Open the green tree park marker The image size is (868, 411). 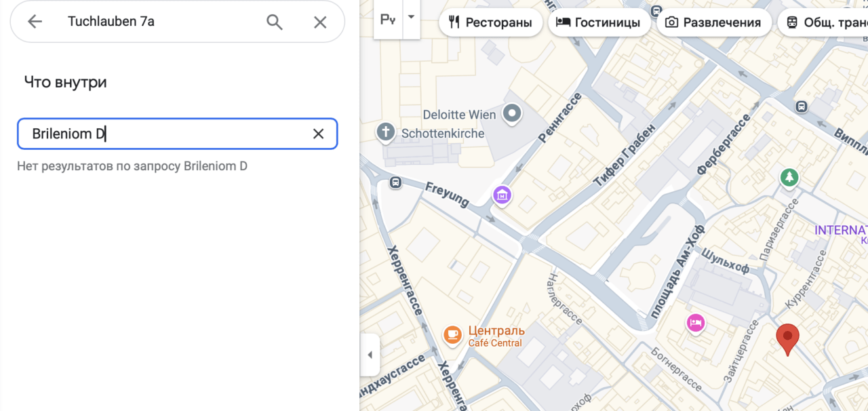789,178
